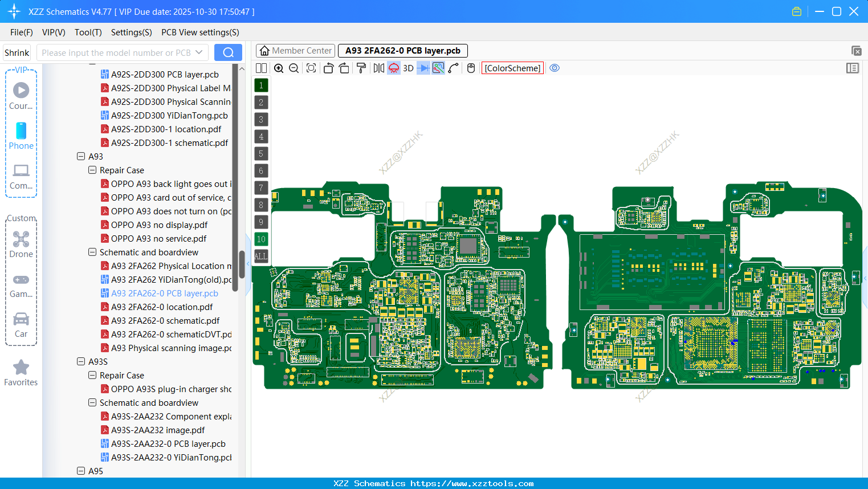Switch to the A93 2FA262-0 PCB layer tab
This screenshot has width=868, height=489.
click(x=402, y=51)
